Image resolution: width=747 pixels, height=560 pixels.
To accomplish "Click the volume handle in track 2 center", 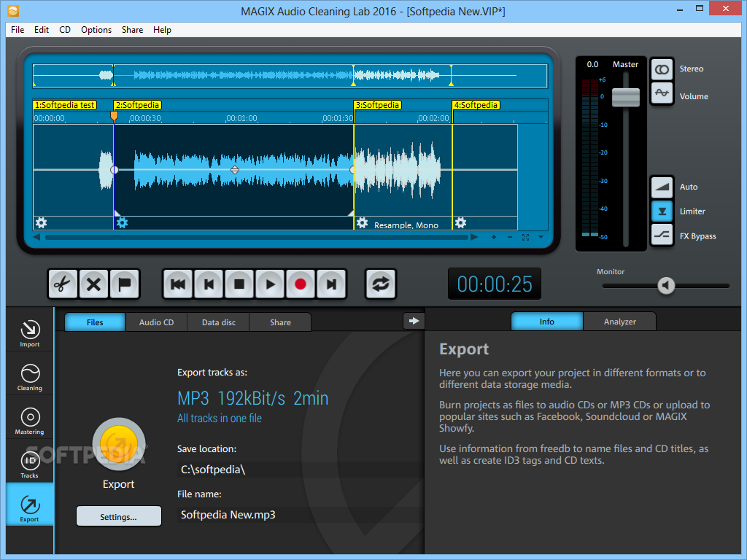I will click(235, 170).
